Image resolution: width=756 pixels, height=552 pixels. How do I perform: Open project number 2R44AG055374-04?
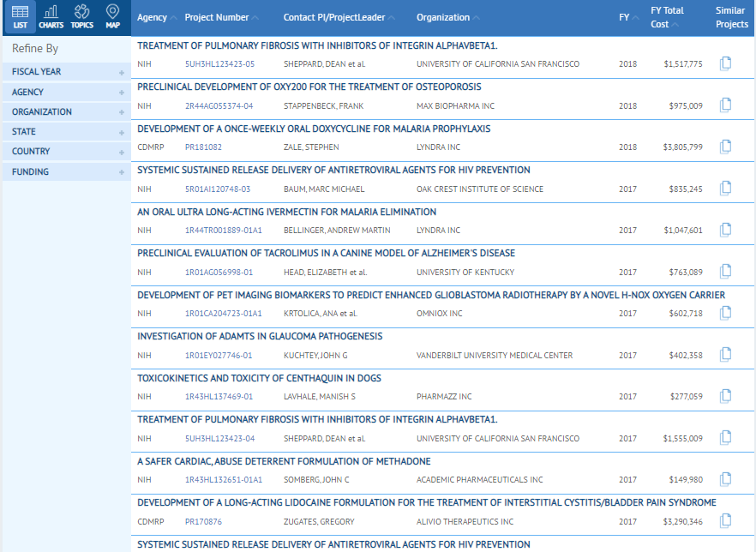(219, 106)
